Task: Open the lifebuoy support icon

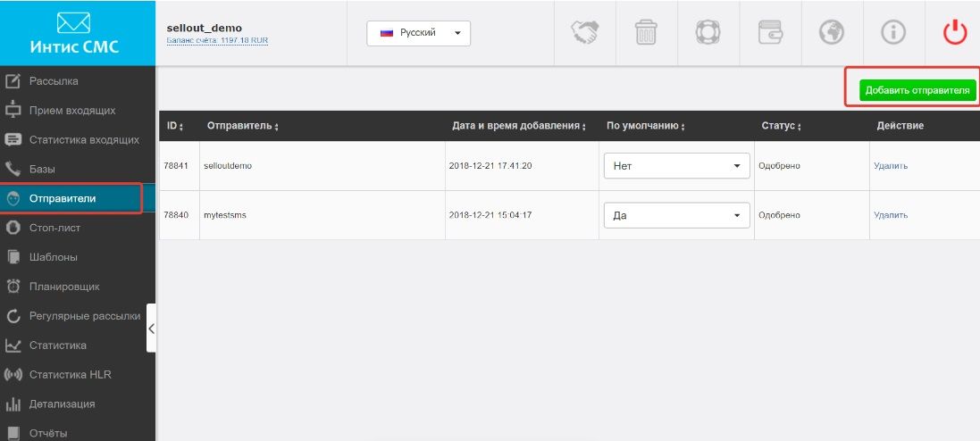Action: point(708,32)
